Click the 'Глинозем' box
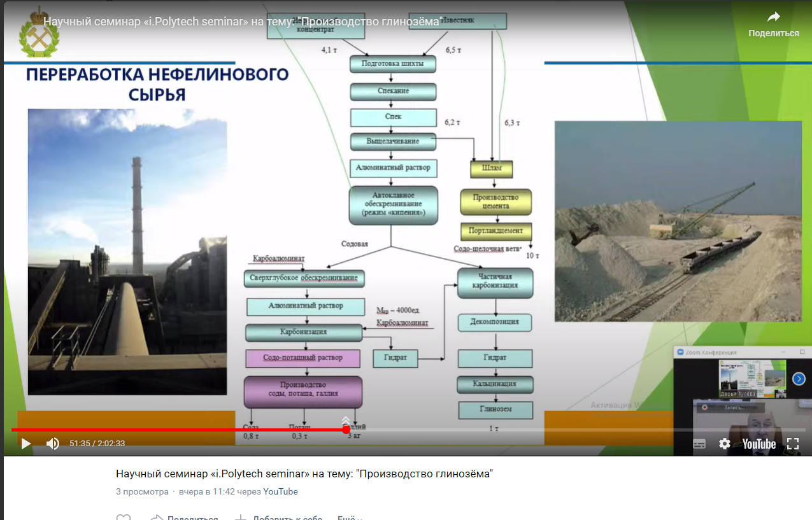The width and height of the screenshot is (812, 520). 495,409
